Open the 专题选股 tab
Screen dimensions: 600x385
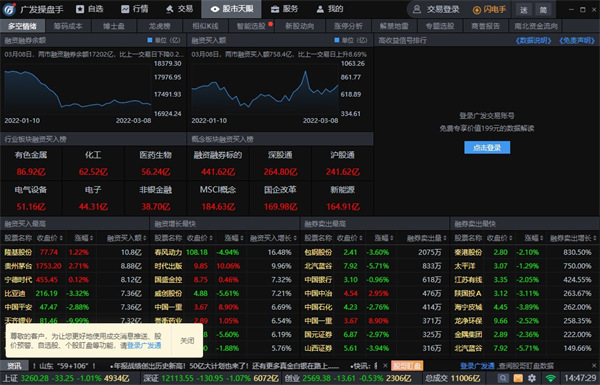[440, 26]
